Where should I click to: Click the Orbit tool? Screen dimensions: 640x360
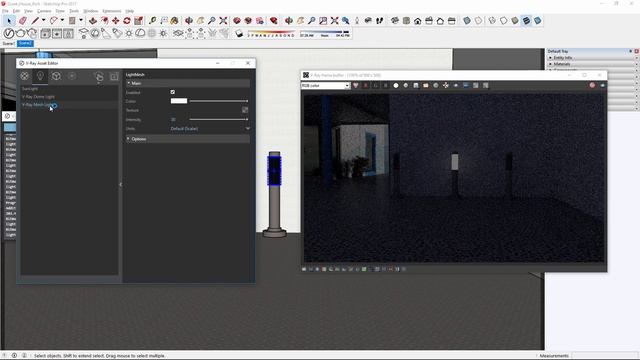189,20
